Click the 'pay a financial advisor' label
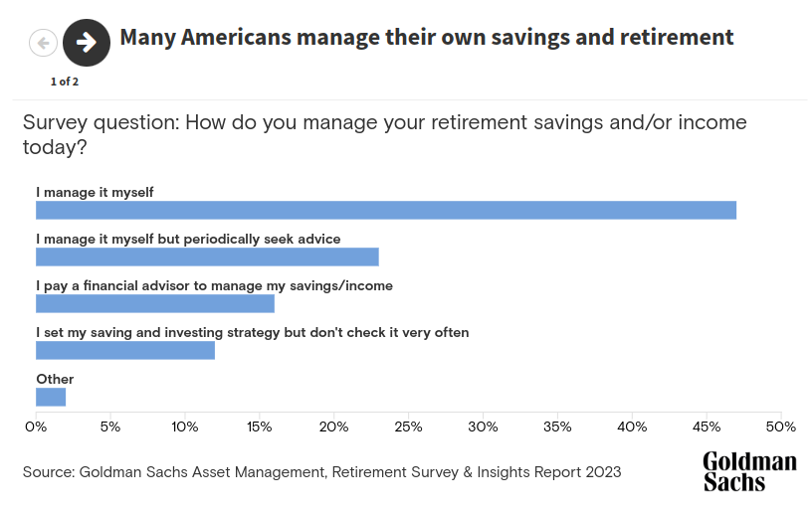Image resolution: width=812 pixels, height=513 pixels. (x=214, y=286)
